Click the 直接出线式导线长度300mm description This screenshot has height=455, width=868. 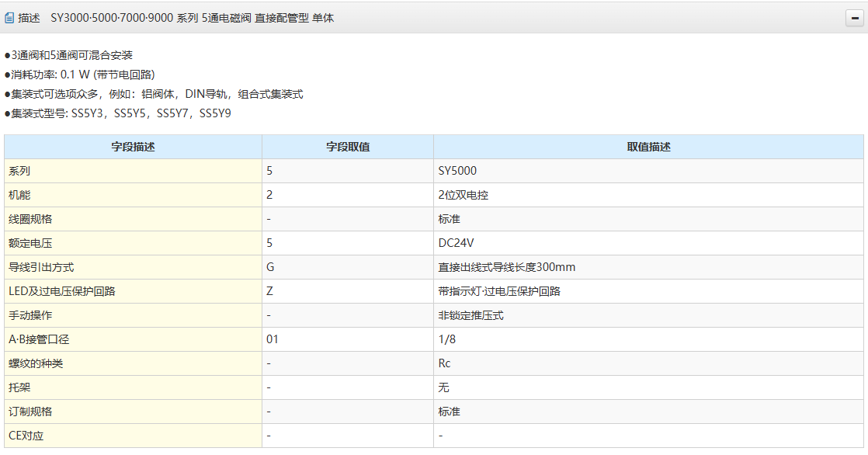click(x=506, y=267)
